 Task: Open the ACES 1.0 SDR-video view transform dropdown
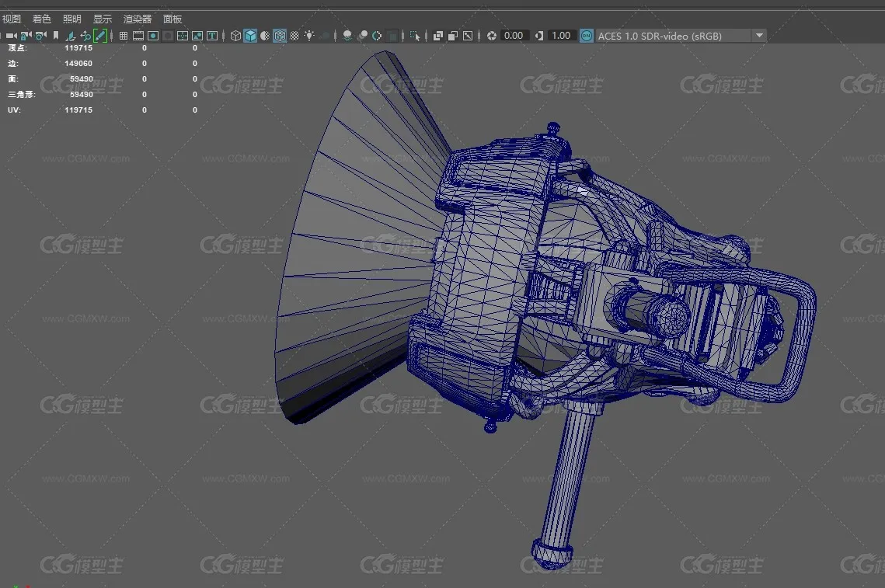click(x=681, y=36)
